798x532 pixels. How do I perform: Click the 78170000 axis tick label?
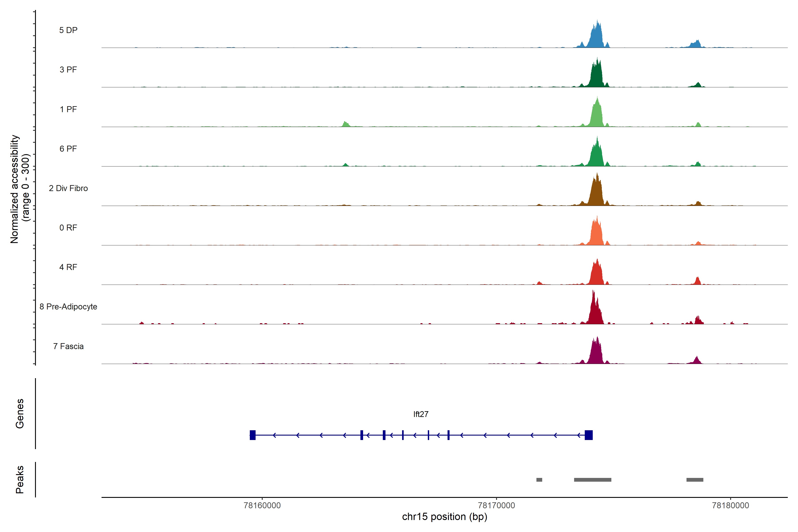tap(496, 505)
